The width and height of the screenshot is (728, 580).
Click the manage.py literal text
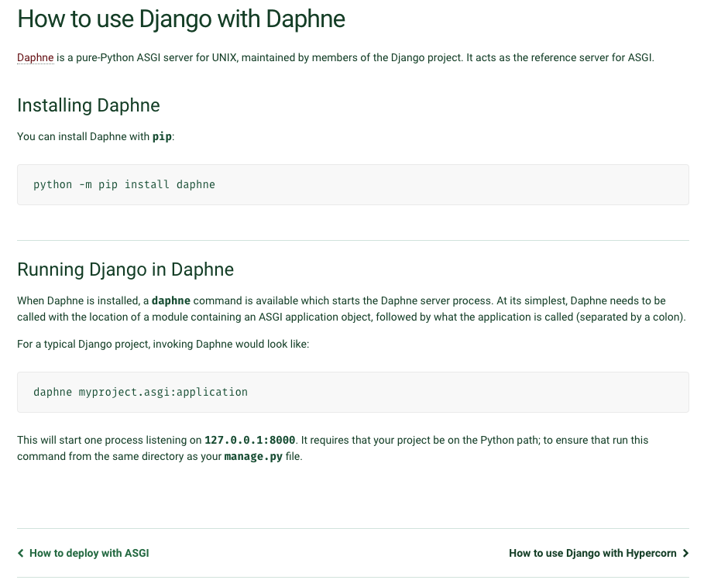253,456
